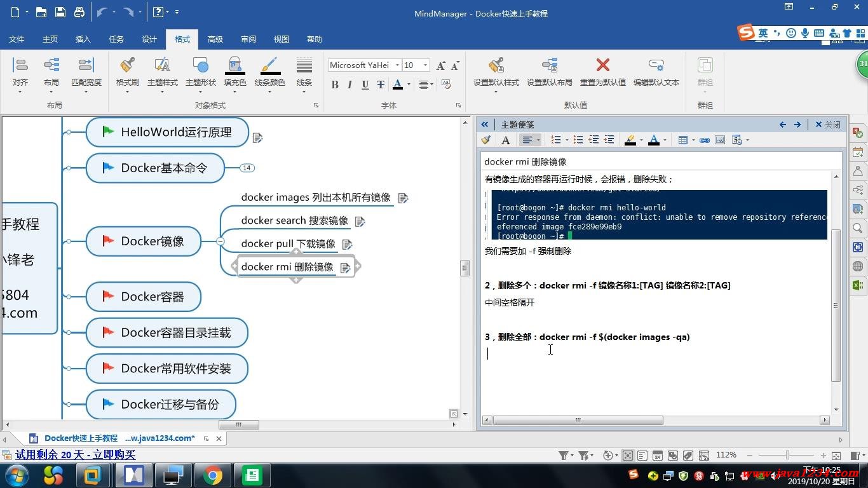Collapse the Docker镜像 subtopics expander
This screenshot has width=868, height=488.
[x=220, y=241]
